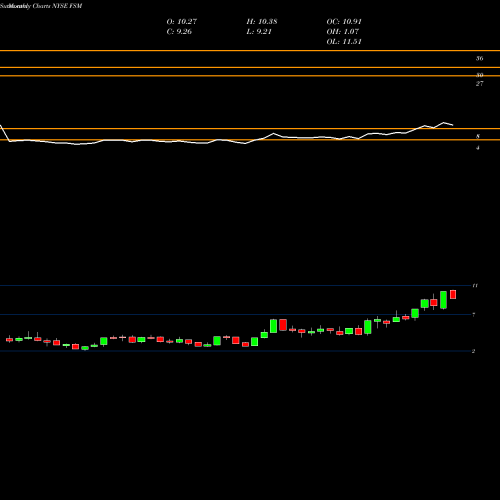Select the close value 'C: 9.26'

(x=179, y=32)
